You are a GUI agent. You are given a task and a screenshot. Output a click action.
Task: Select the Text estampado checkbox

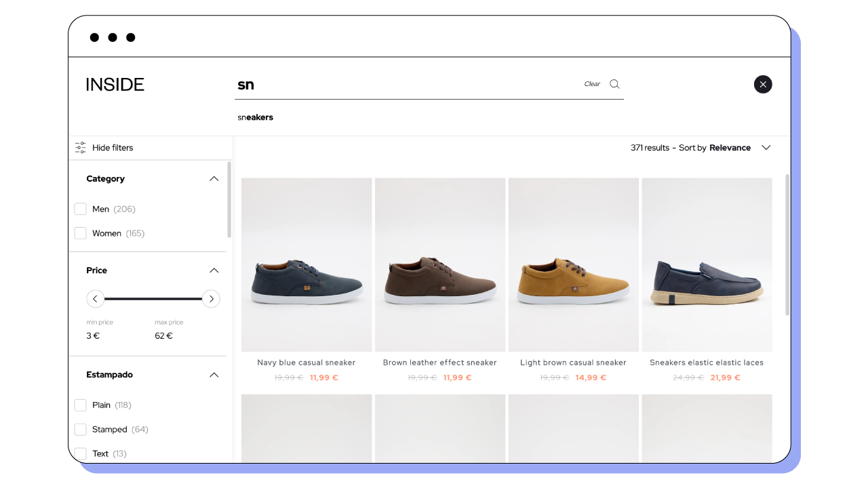point(80,453)
